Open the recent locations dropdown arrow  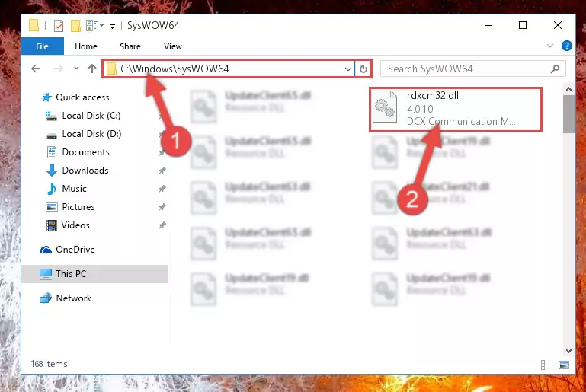click(76, 69)
